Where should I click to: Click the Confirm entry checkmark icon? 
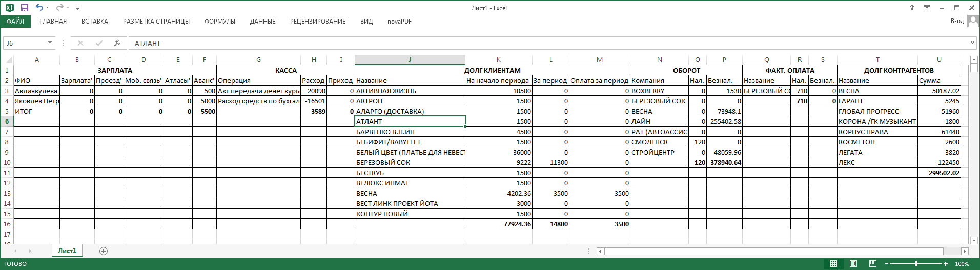click(x=99, y=43)
